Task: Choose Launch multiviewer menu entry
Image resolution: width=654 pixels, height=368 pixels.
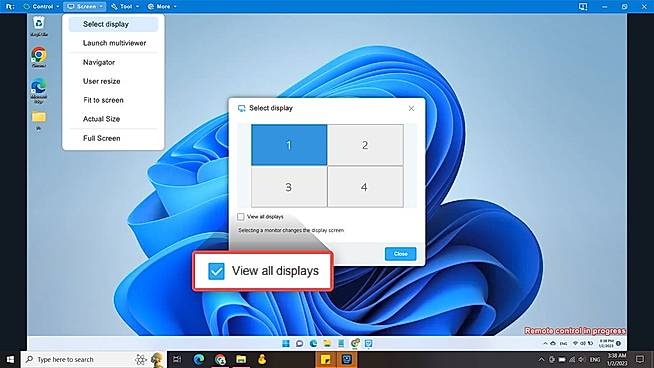Action: coord(113,43)
